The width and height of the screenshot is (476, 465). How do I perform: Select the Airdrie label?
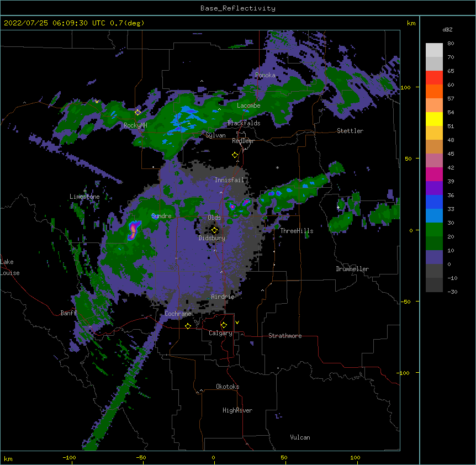click(x=223, y=297)
